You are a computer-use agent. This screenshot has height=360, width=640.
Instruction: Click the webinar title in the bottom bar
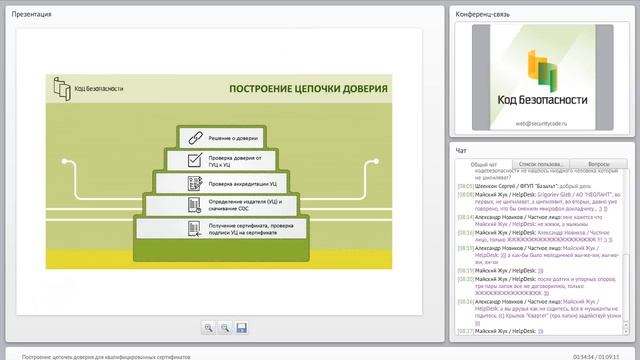(106, 357)
